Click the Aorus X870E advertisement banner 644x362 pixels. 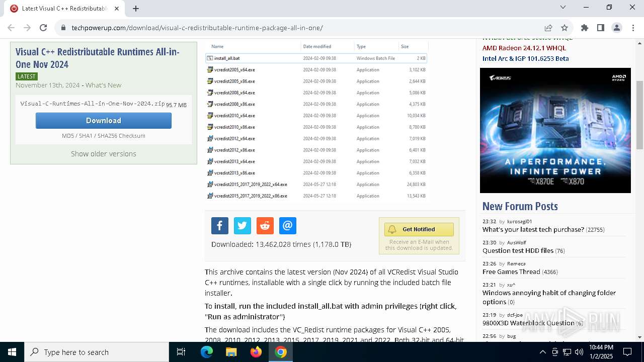click(555, 131)
